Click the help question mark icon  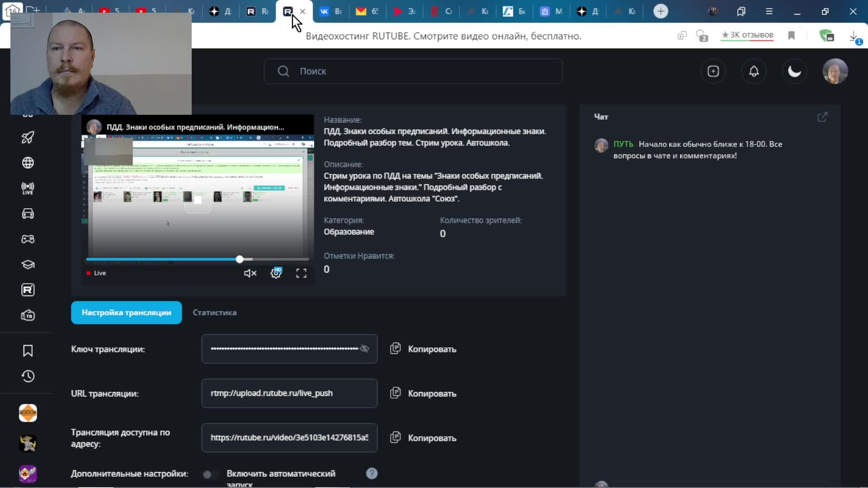372,473
